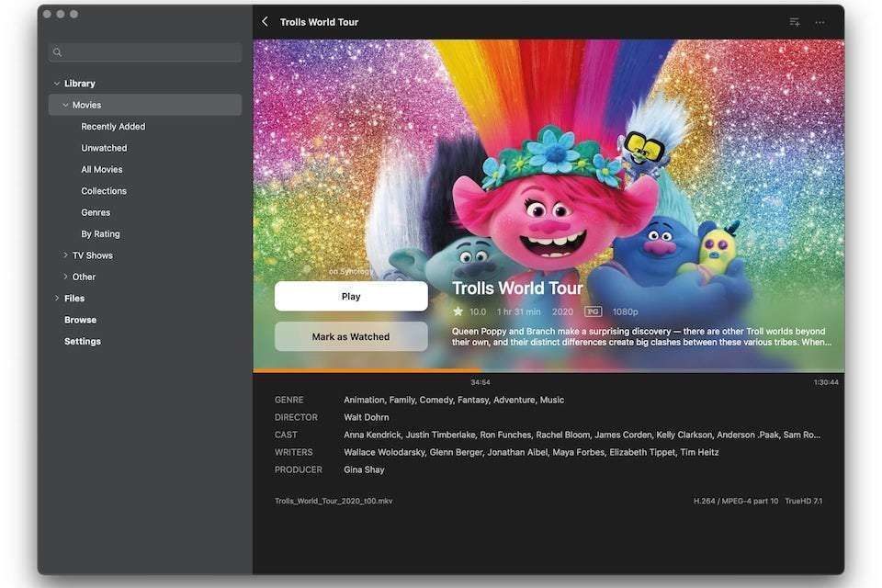Click Mark as Watched button

pos(351,336)
